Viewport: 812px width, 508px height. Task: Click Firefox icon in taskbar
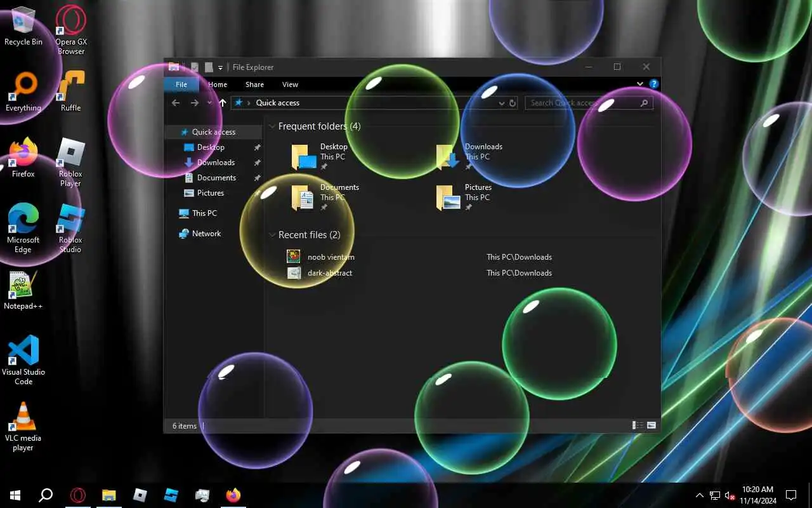(233, 495)
